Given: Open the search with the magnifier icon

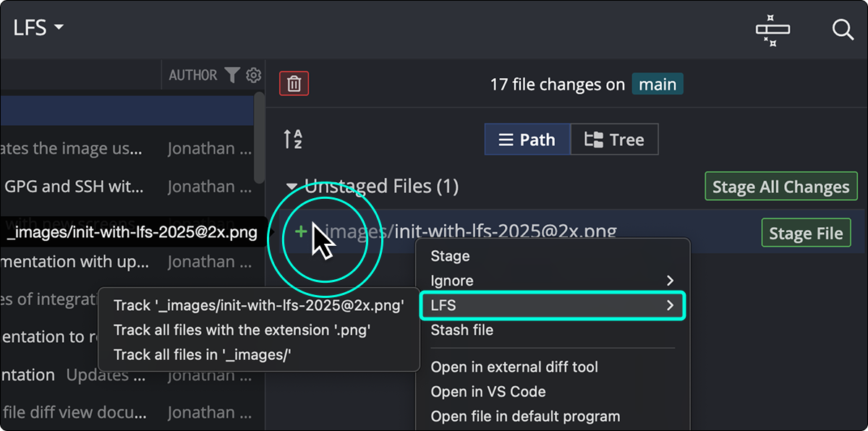Looking at the screenshot, I should [x=843, y=30].
